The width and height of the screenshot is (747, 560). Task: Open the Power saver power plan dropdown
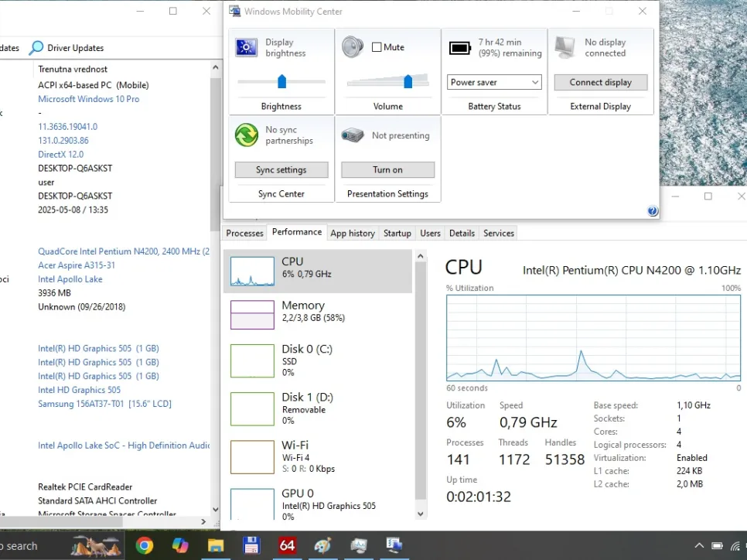[494, 82]
